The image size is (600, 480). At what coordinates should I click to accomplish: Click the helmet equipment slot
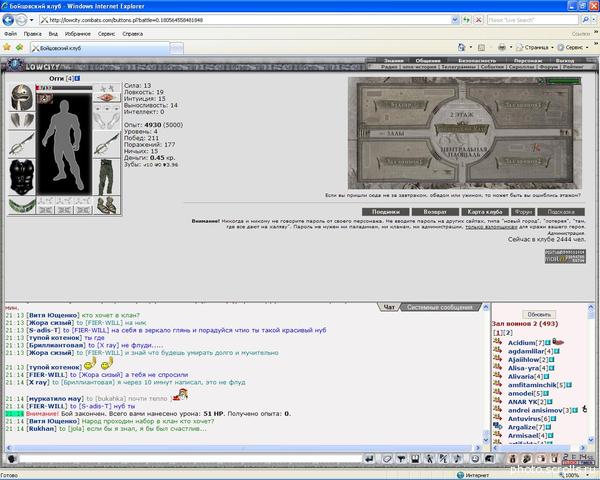click(x=21, y=97)
